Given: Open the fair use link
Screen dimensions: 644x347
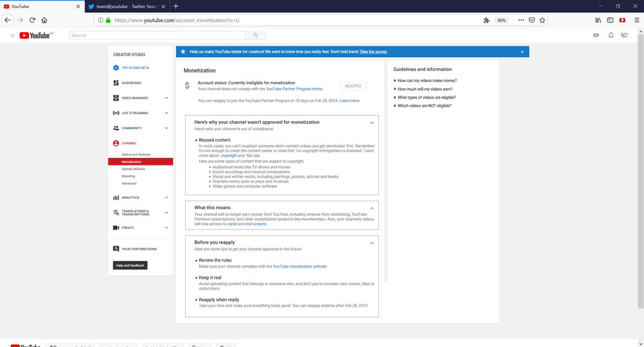Looking at the screenshot, I should tap(253, 156).
